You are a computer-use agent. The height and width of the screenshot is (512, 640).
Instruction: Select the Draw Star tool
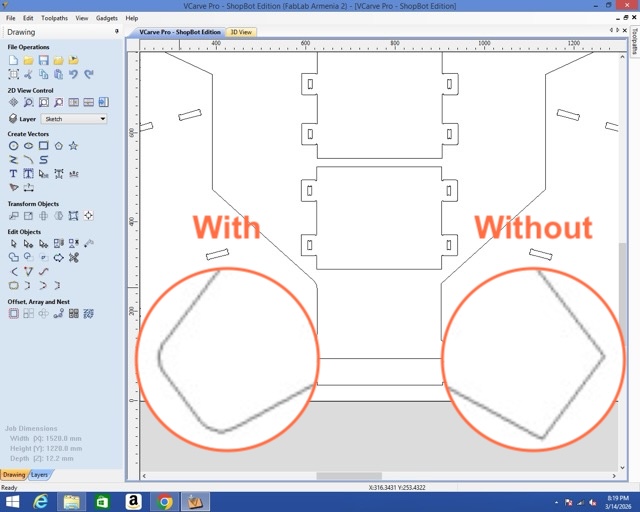[x=73, y=146]
